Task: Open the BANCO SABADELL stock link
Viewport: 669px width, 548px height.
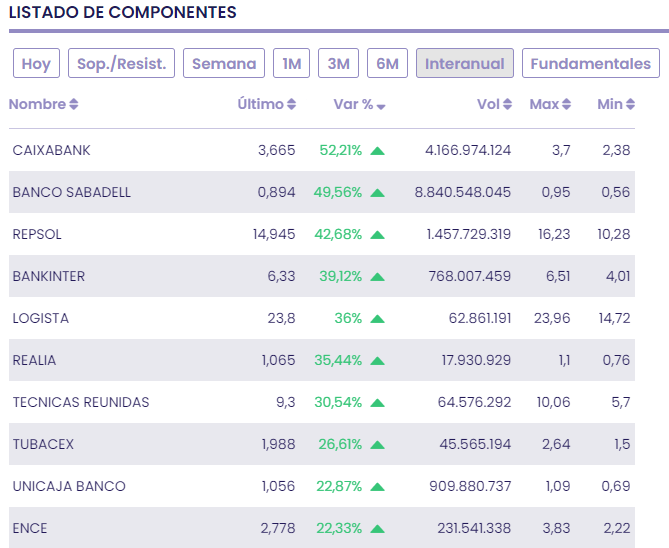Action: (x=71, y=192)
